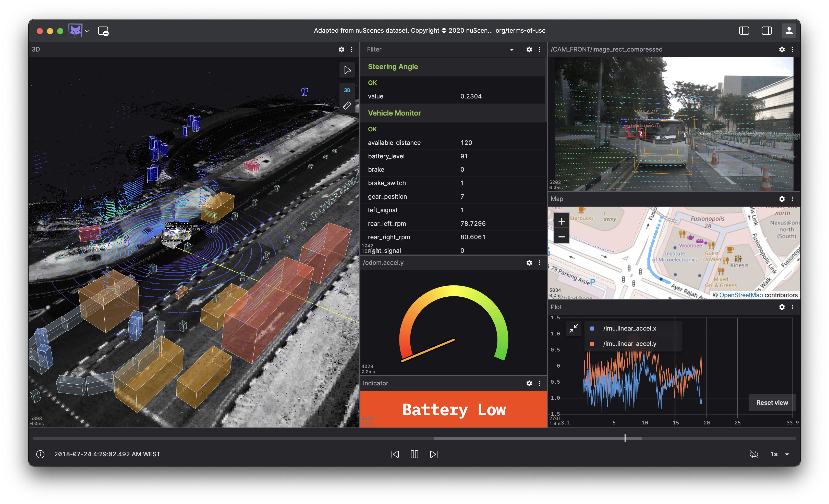Open Plot panel settings gear
Image resolution: width=829 pixels, height=504 pixels.
782,307
